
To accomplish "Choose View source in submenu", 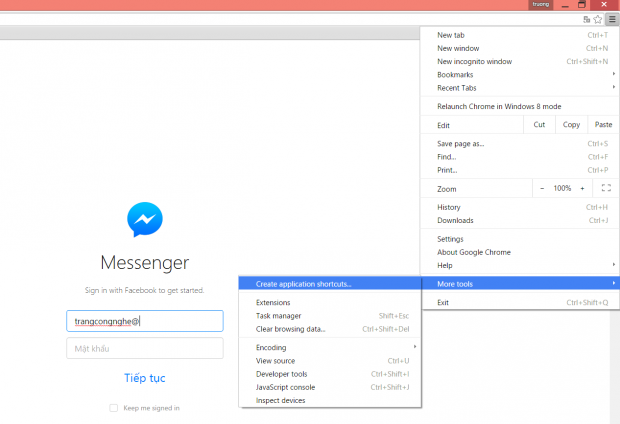I will click(330, 361).
